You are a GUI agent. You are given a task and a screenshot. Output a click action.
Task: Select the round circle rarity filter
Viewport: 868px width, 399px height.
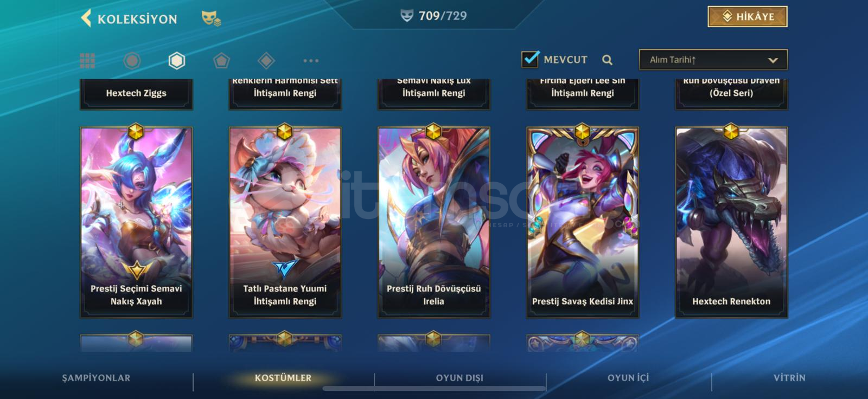point(132,60)
